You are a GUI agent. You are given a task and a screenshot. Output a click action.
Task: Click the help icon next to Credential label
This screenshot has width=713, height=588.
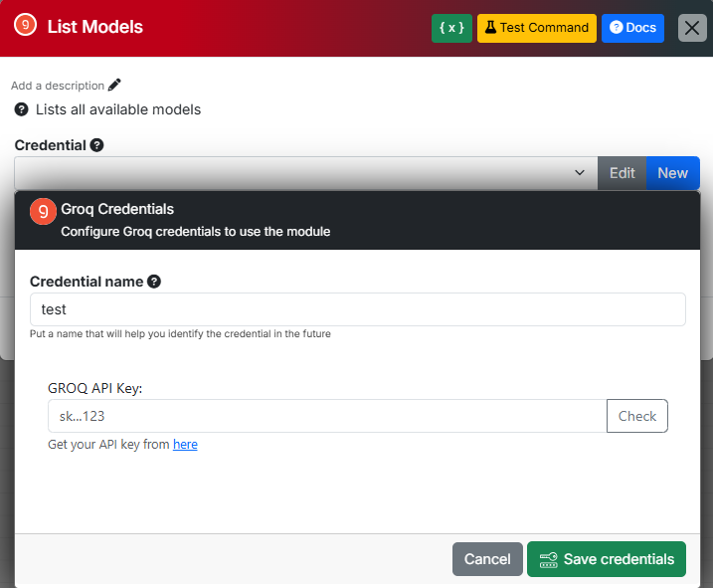pyautogui.click(x=96, y=145)
